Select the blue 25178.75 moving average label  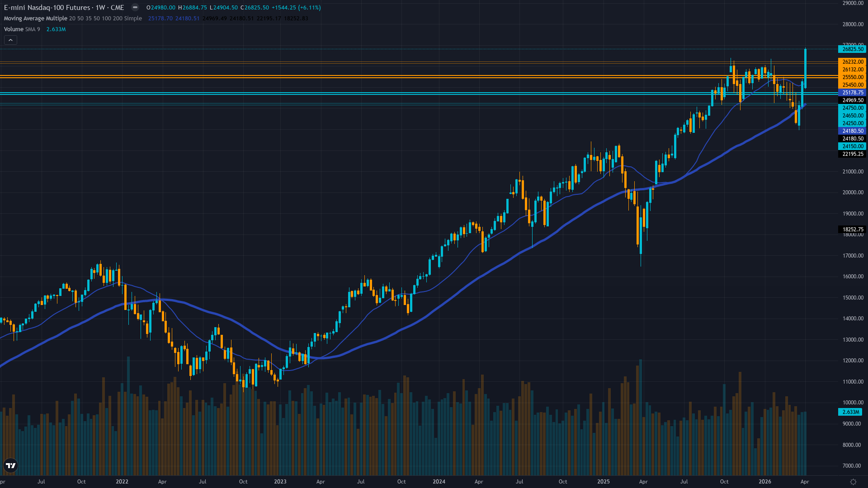[x=853, y=93]
